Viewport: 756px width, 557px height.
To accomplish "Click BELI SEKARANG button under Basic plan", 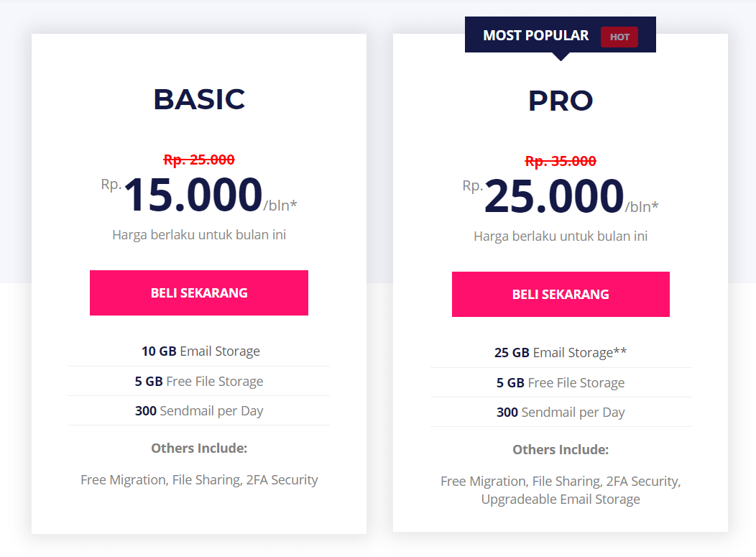I will pos(198,293).
